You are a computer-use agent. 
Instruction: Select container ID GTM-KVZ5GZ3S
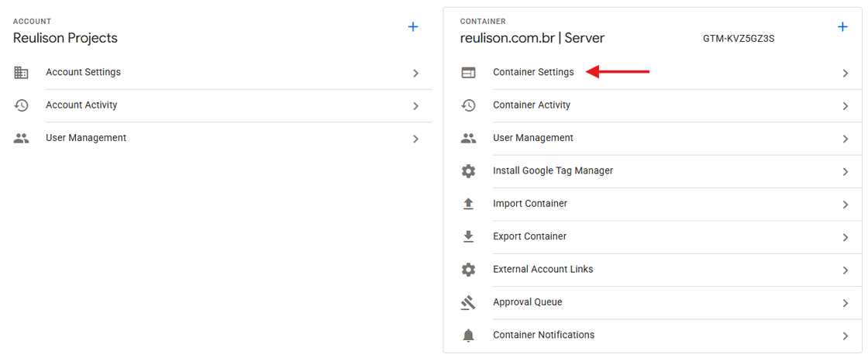738,38
